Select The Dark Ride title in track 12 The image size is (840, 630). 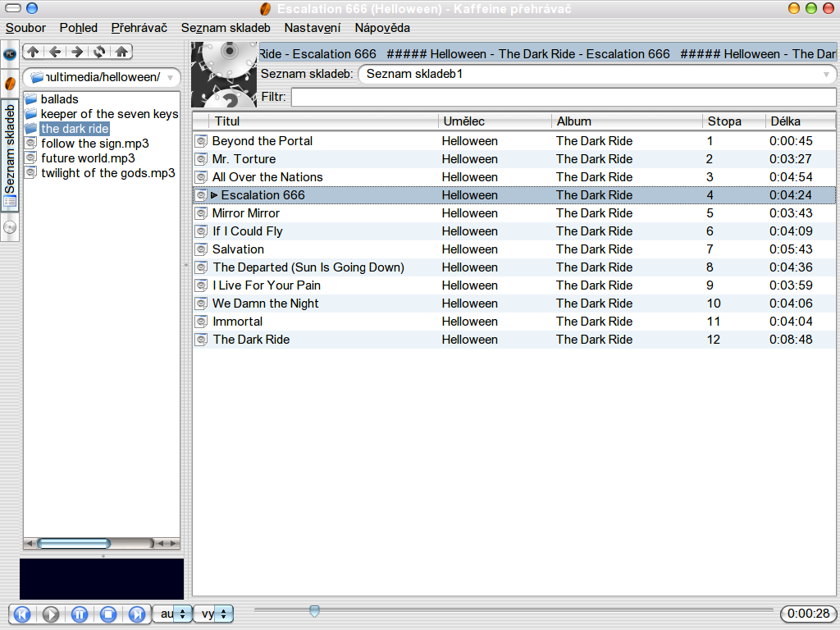pos(251,340)
